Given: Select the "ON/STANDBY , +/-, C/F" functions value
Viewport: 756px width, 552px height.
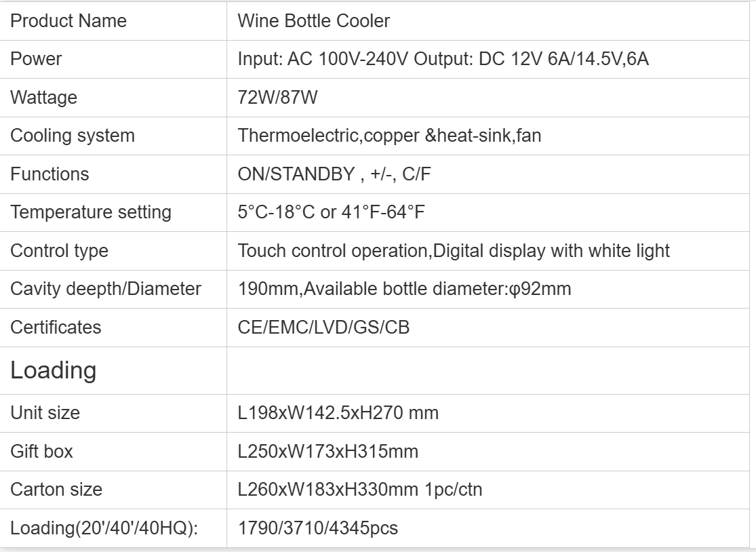Looking at the screenshot, I should 334,174.
